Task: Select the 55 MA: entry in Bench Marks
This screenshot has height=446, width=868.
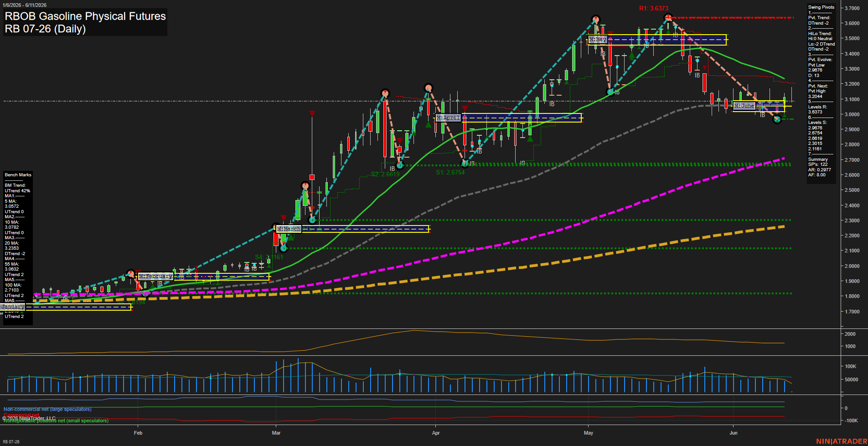Action: tap(12, 264)
